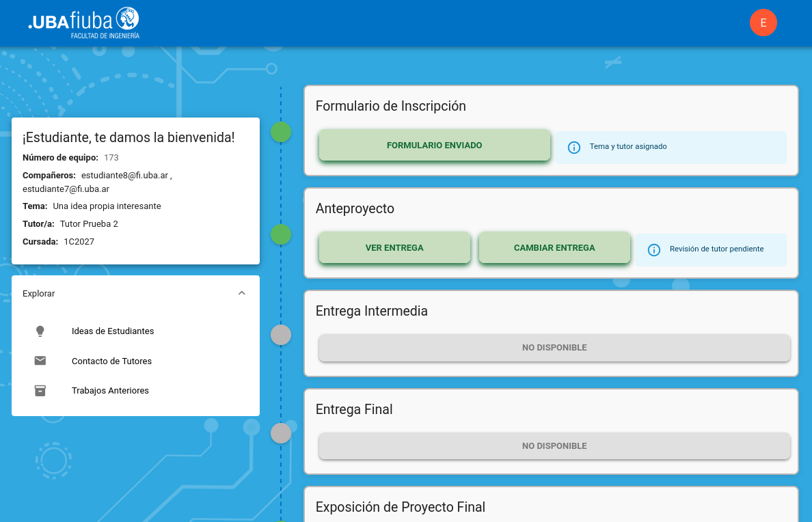Viewport: 812px width, 522px height.
Task: Click No Disponible under Entrega Final
Action: [x=554, y=446]
